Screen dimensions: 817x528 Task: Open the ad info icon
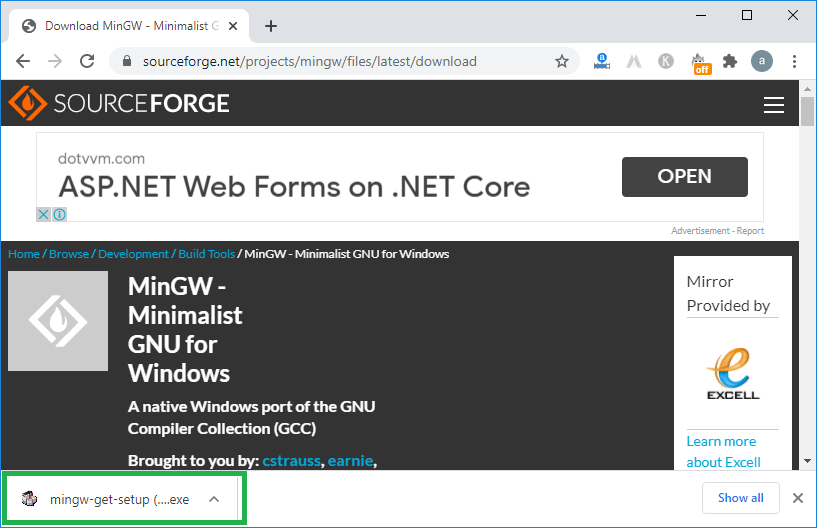[59, 214]
